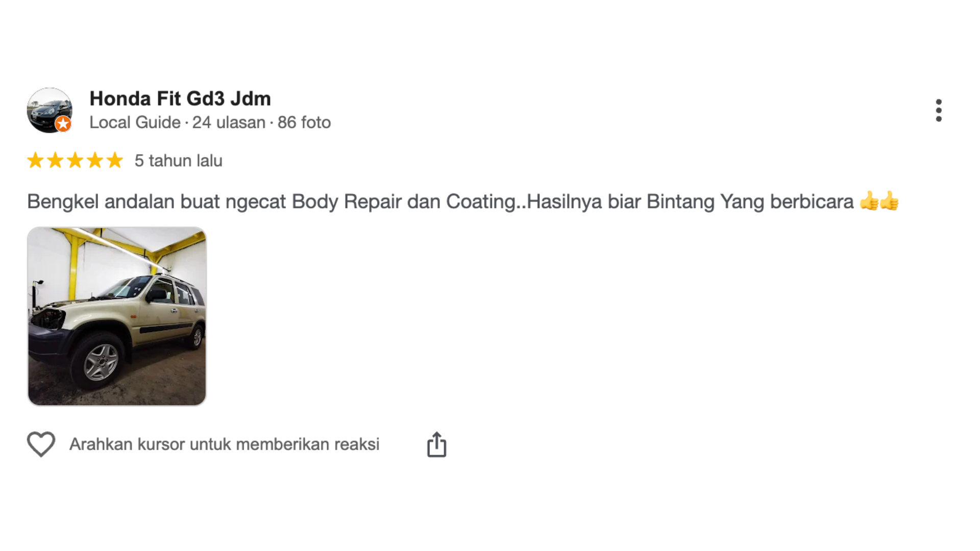980x551 pixels.
Task: Click the first thumbs-up emoji
Action: tap(868, 201)
